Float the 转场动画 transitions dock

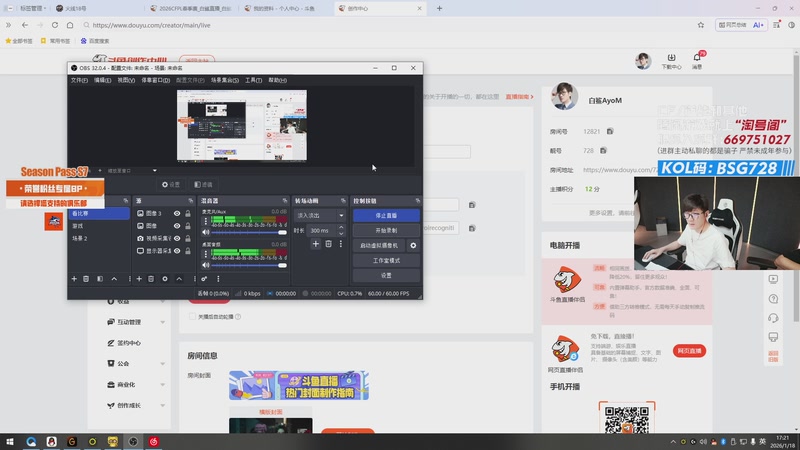[x=343, y=201]
